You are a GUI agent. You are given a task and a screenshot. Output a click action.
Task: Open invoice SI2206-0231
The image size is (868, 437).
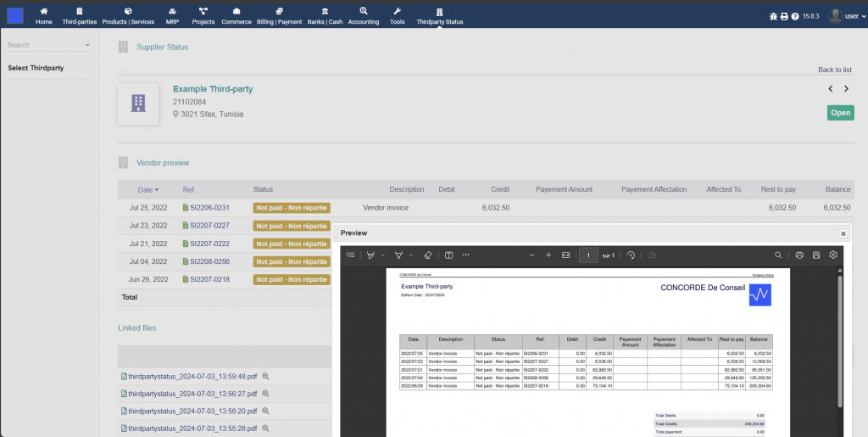[x=209, y=207]
